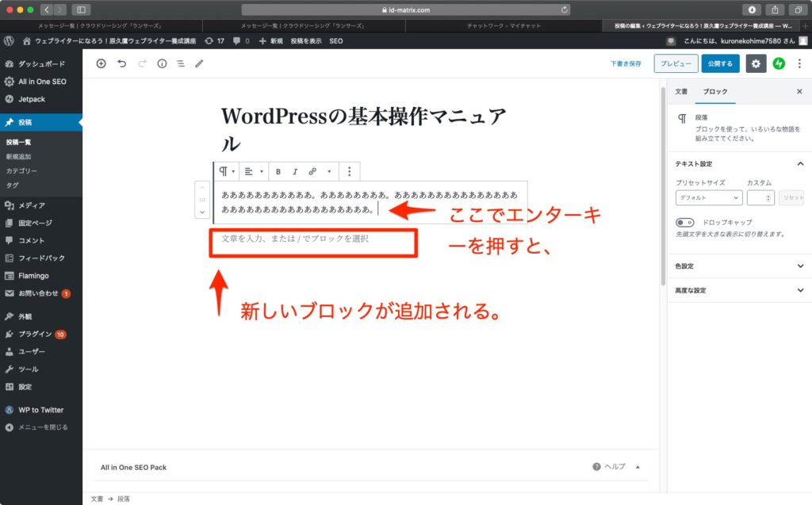Image resolution: width=812 pixels, height=505 pixels.
Task: Open block toolbar more options dots
Action: click(x=350, y=171)
